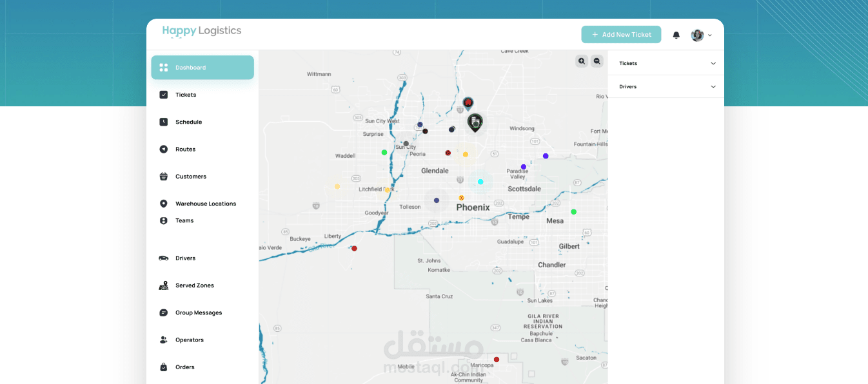Click the Glendale label on map
This screenshot has height=384, width=868.
point(435,171)
